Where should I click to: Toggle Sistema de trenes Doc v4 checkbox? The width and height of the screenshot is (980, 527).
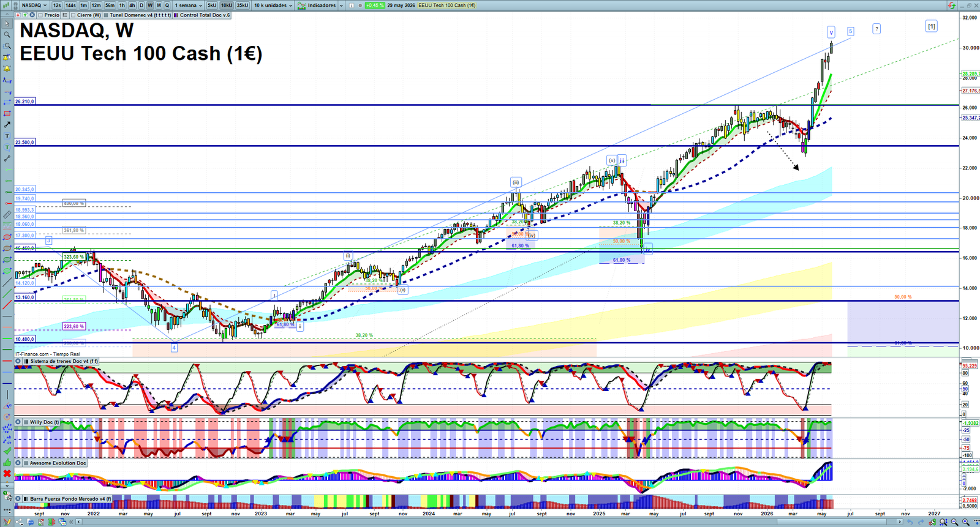tap(26, 361)
